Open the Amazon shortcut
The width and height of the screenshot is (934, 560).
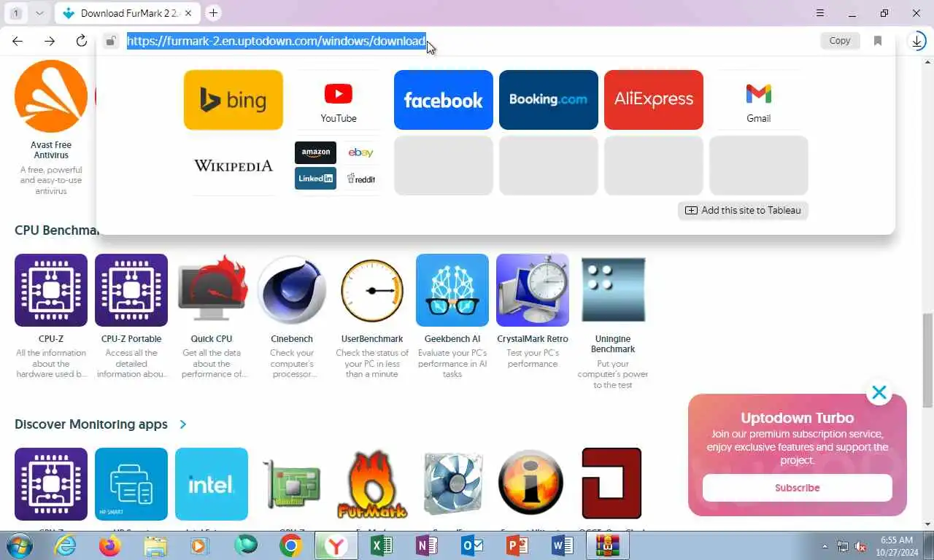316,152
